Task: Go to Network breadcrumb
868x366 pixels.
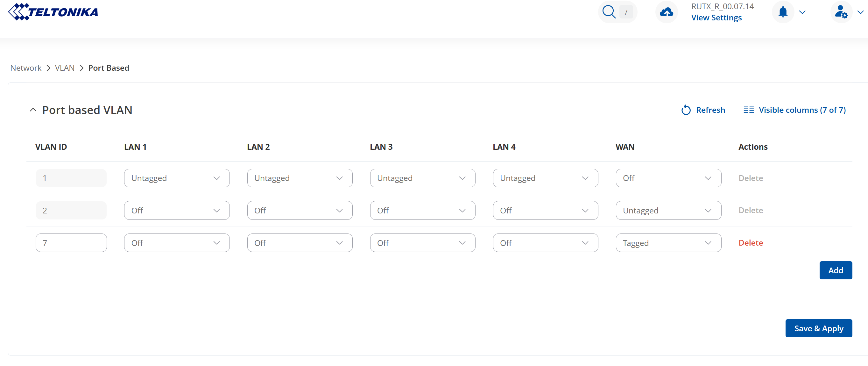Action: click(x=26, y=68)
